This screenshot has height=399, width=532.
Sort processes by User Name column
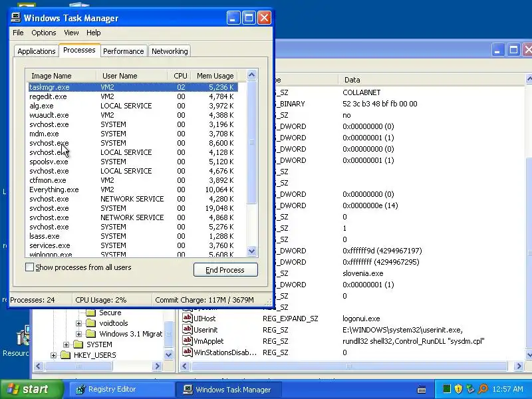click(x=132, y=76)
